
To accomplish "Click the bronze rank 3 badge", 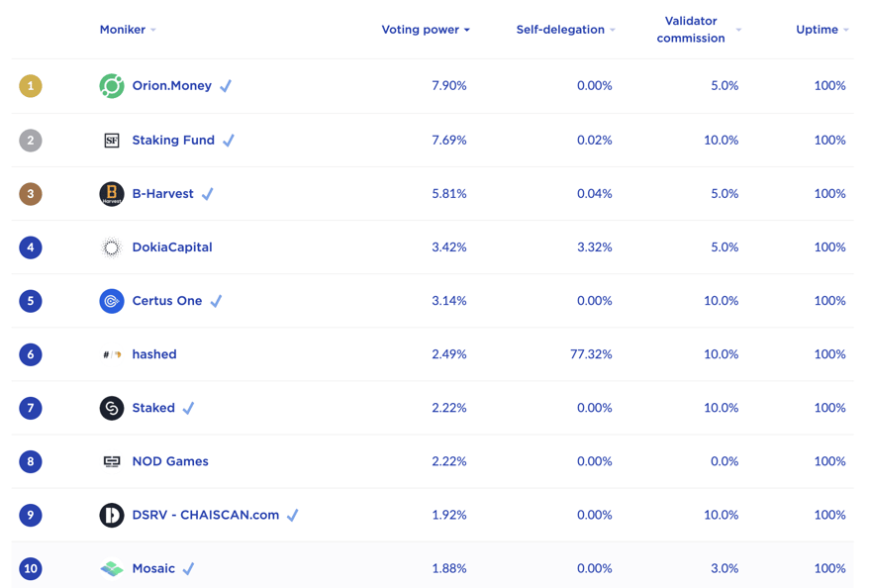I will pos(31,194).
